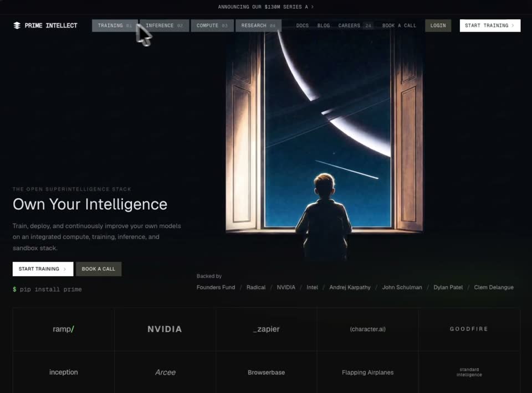Click the inception logo tile
This screenshot has height=393, width=532.
click(63, 372)
